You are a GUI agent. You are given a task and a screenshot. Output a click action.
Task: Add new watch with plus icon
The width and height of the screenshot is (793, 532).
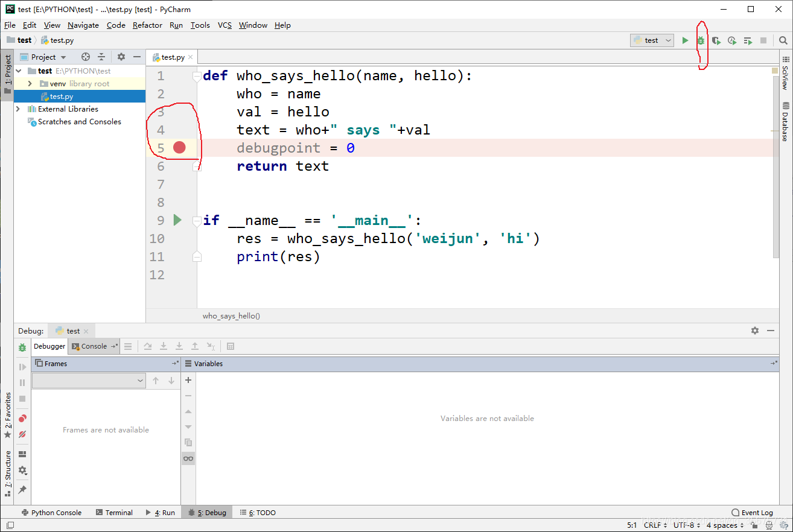coord(188,380)
